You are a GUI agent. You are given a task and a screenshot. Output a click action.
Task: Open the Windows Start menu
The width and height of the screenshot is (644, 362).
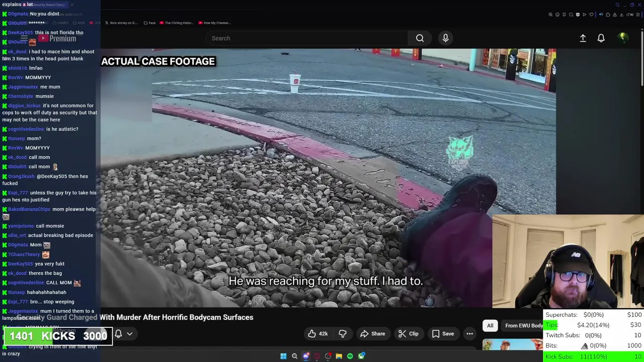click(283, 356)
